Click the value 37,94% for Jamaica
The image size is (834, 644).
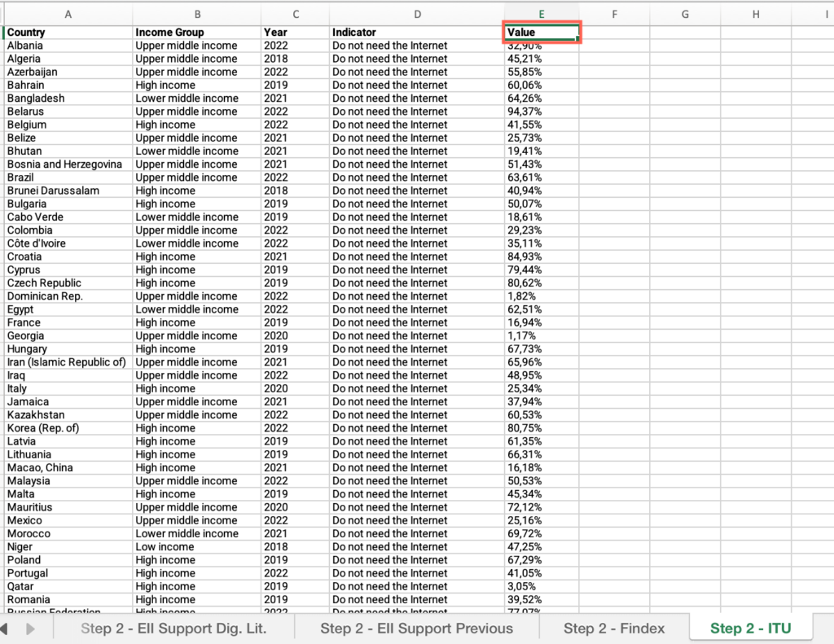point(542,402)
